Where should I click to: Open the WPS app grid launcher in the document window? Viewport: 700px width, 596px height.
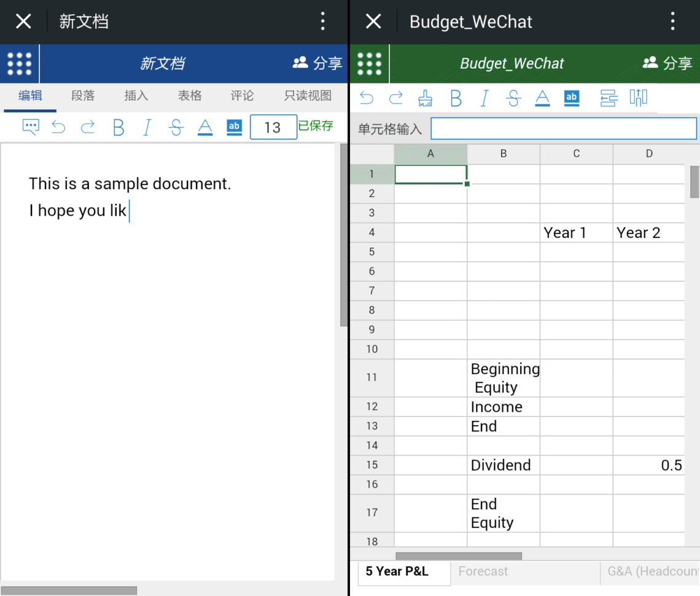pyautogui.click(x=19, y=63)
